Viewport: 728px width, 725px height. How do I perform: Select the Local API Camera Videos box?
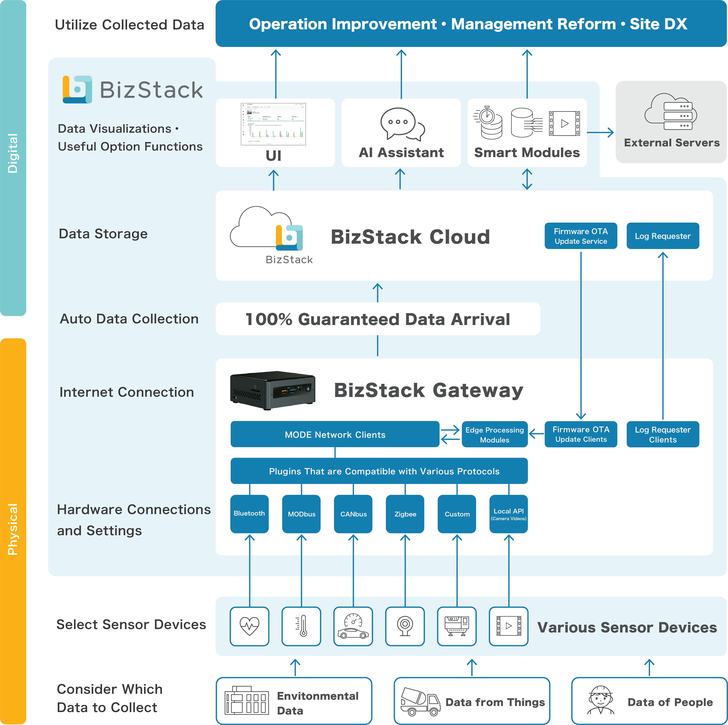[509, 514]
